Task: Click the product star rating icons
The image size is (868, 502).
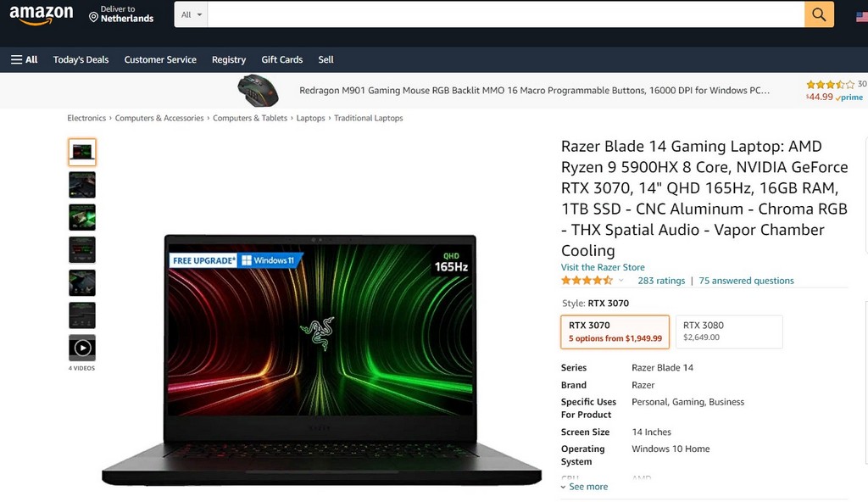Action: [x=587, y=281]
